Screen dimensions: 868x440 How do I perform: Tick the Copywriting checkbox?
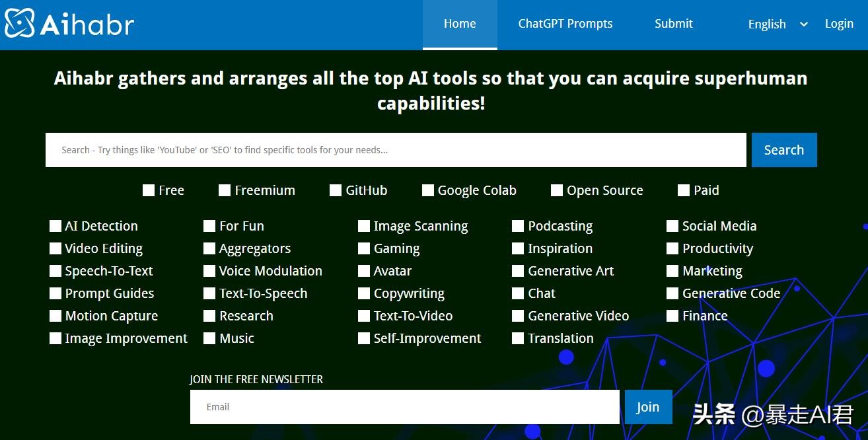tap(364, 294)
